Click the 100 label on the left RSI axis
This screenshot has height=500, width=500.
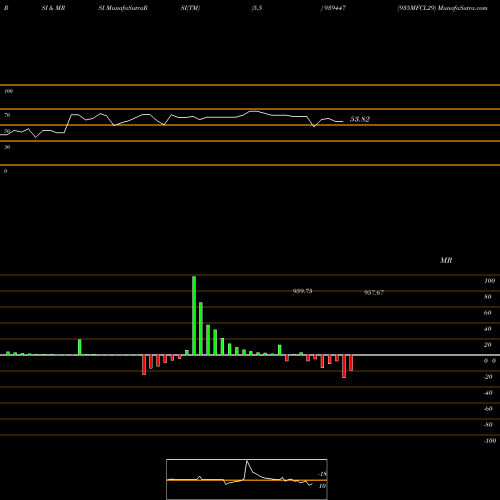[8, 91]
